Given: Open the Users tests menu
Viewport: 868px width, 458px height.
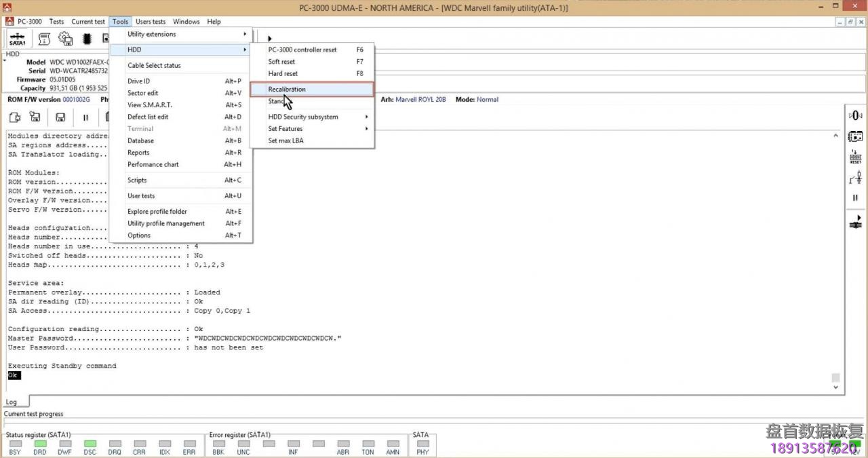Looking at the screenshot, I should coord(150,22).
